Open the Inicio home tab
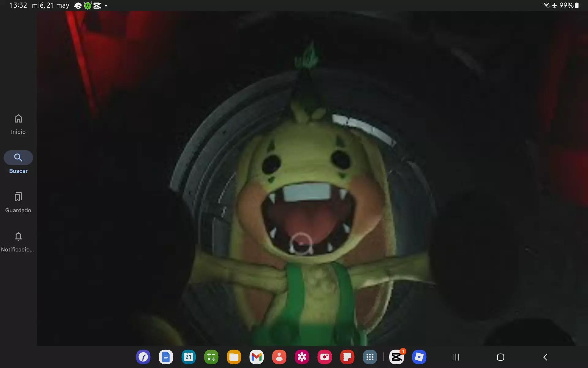588x368 pixels. tap(18, 124)
